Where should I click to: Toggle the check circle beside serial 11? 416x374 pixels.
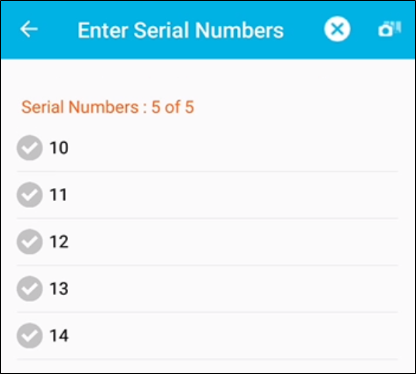point(30,195)
